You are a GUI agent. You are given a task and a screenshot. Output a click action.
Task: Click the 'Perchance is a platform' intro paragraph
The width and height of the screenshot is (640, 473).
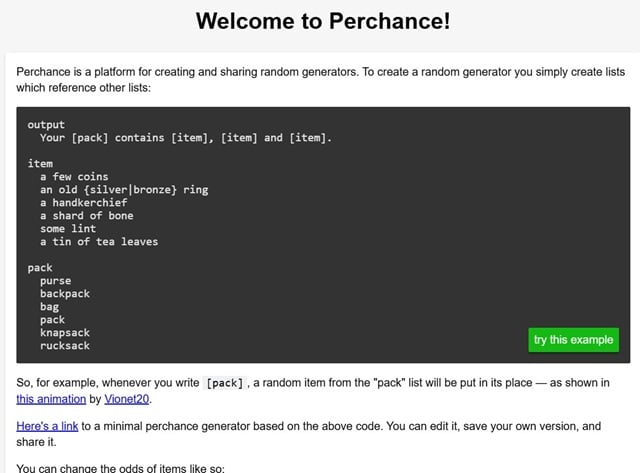pyautogui.click(x=320, y=80)
